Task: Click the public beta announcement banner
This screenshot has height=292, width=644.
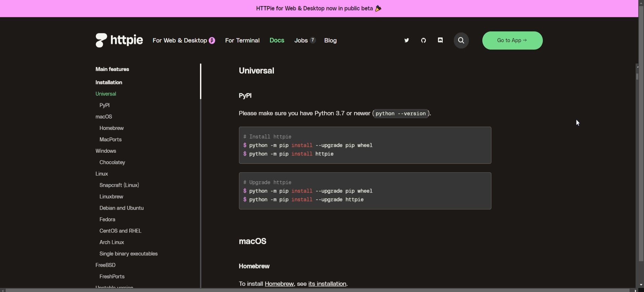Action: pos(319,8)
